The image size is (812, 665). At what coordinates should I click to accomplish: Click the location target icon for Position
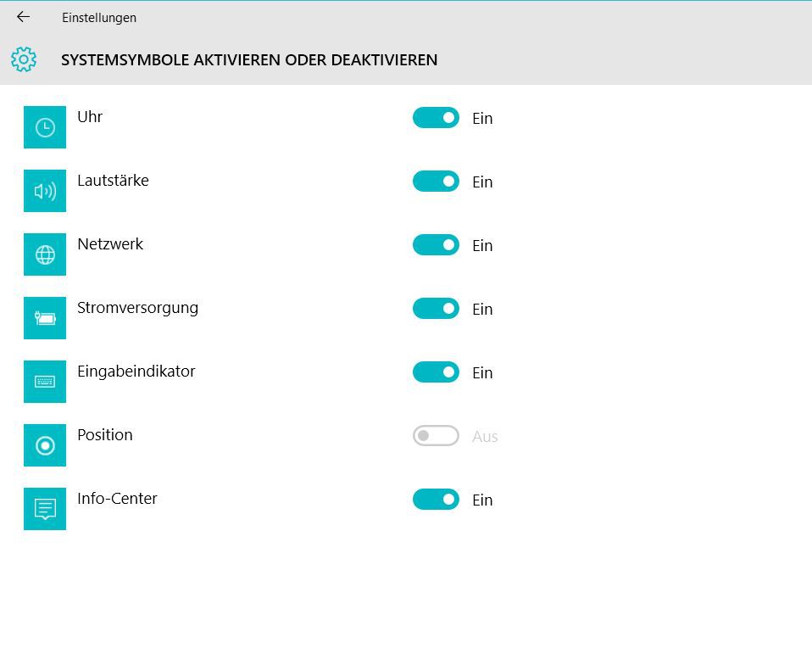[x=45, y=445]
